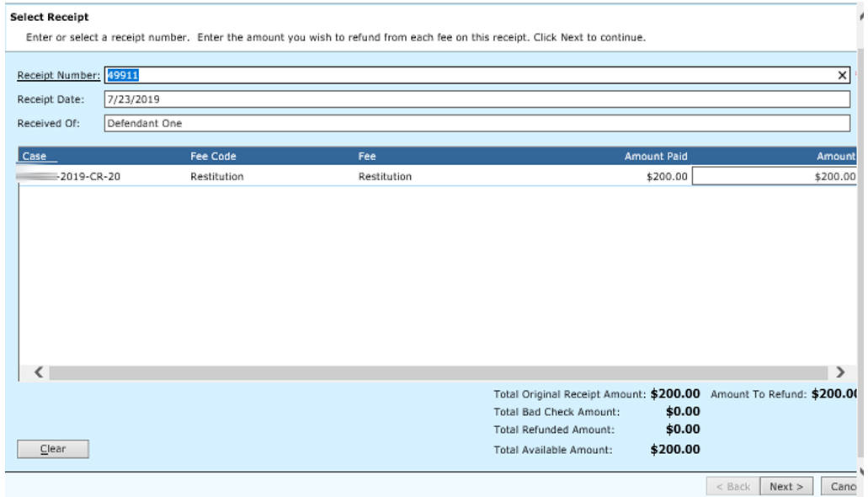The image size is (868, 497).
Task: Click the horizontal scrollbar left arrow
Action: coord(38,372)
